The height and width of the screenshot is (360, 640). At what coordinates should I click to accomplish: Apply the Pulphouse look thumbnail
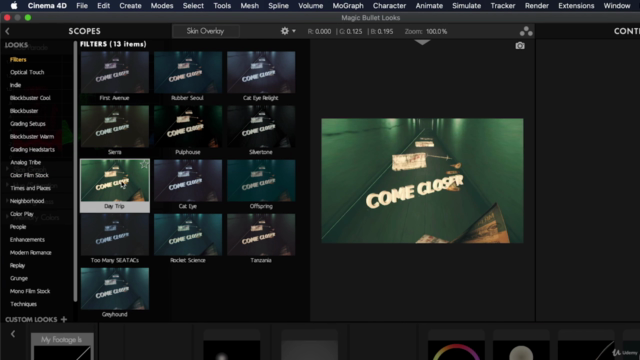pos(188,127)
